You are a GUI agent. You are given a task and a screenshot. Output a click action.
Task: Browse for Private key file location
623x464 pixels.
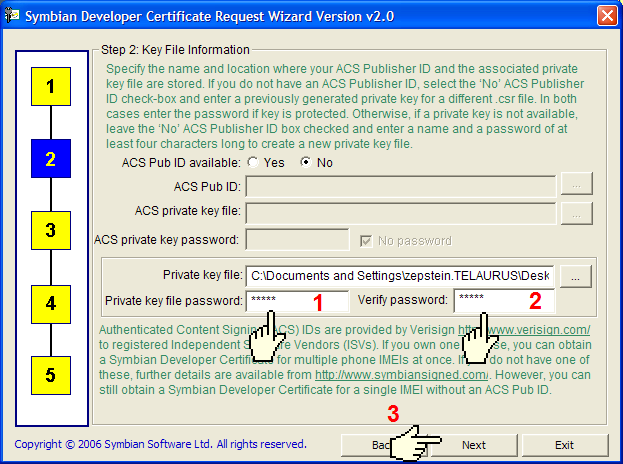(x=576, y=276)
